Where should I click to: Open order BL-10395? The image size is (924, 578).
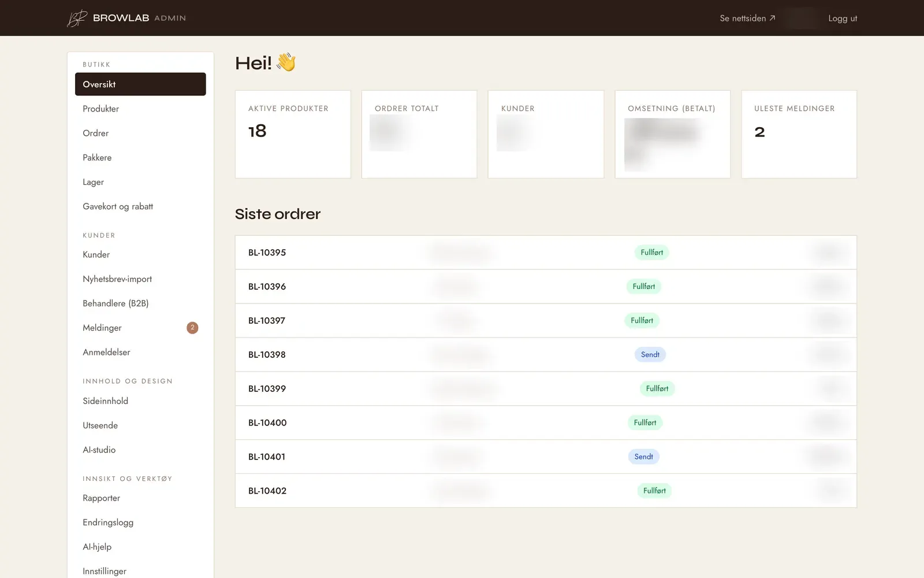(546, 253)
